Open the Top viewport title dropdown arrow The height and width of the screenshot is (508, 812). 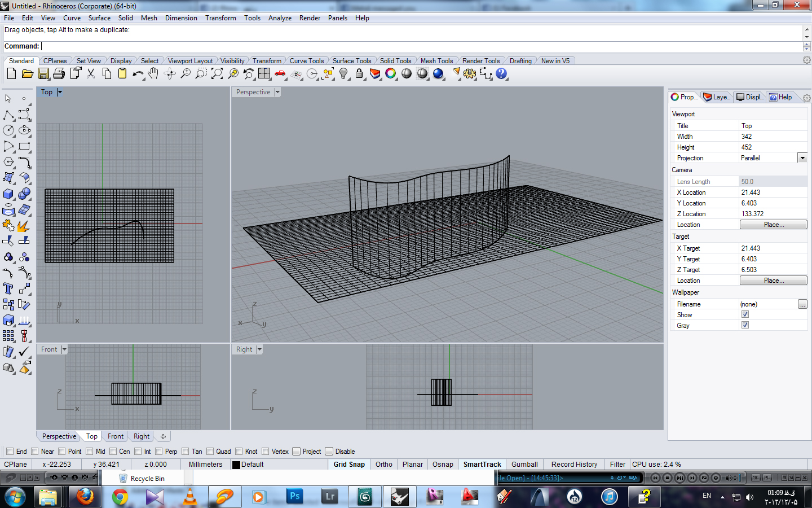60,92
